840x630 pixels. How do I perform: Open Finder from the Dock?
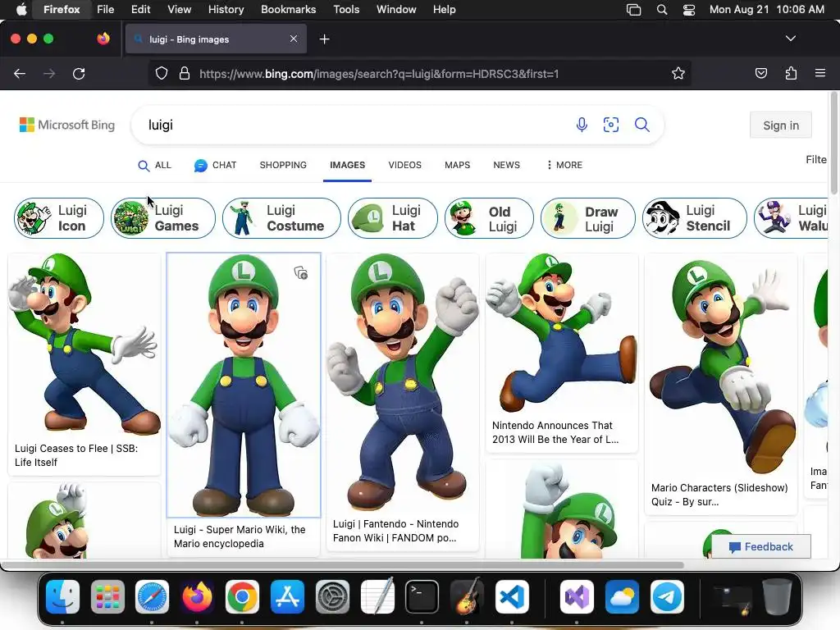tap(62, 597)
